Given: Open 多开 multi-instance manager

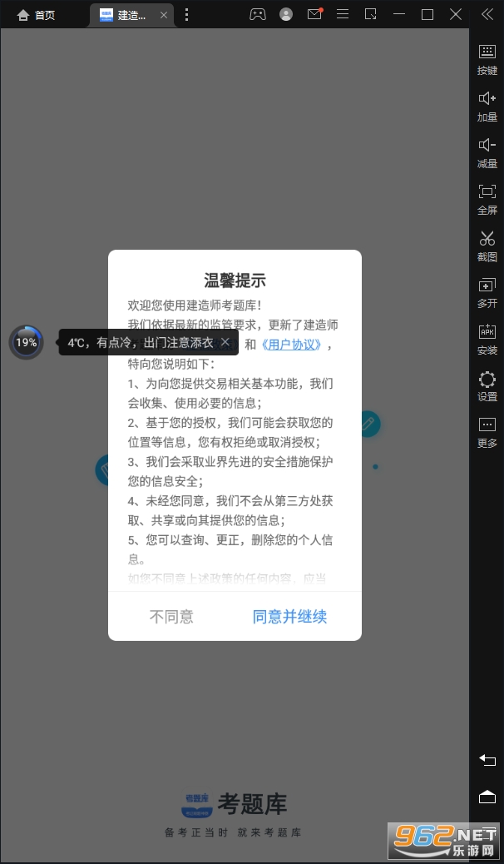Looking at the screenshot, I should pyautogui.click(x=487, y=293).
